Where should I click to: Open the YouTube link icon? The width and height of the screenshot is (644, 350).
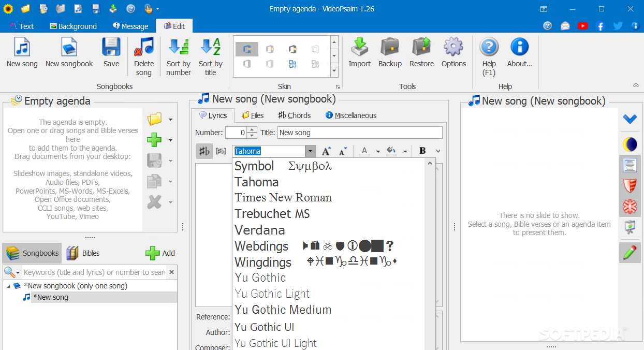(582, 26)
